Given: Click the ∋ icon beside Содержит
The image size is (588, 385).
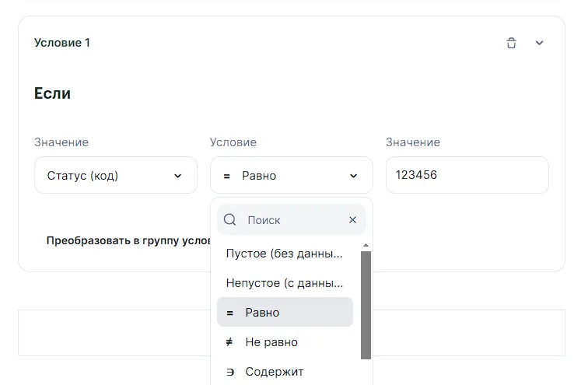Looking at the screenshot, I should pos(230,372).
